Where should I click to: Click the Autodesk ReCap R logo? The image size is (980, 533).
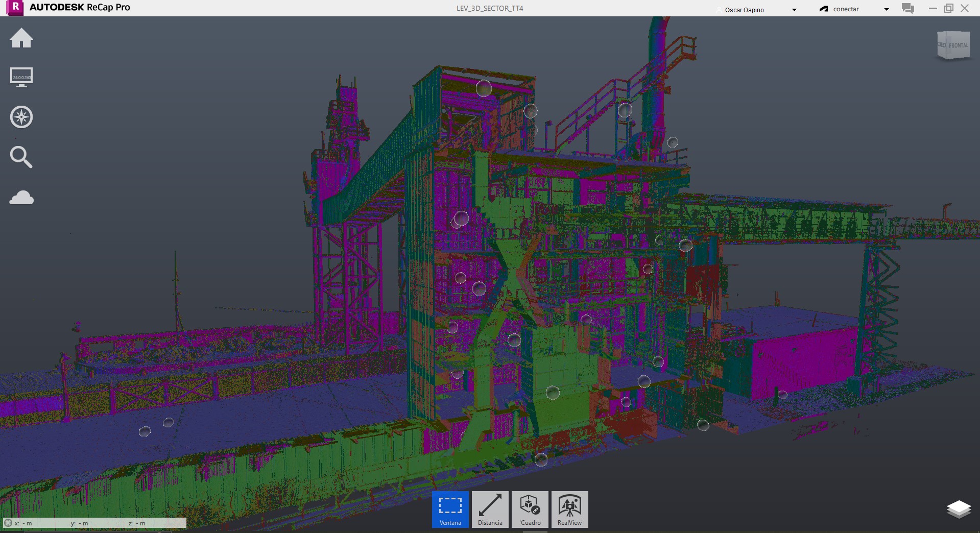click(15, 8)
